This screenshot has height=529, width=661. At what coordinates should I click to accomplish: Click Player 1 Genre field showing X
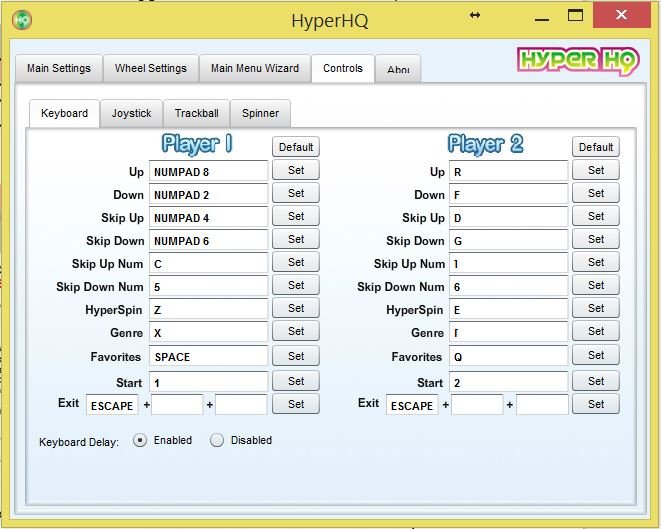(x=208, y=332)
